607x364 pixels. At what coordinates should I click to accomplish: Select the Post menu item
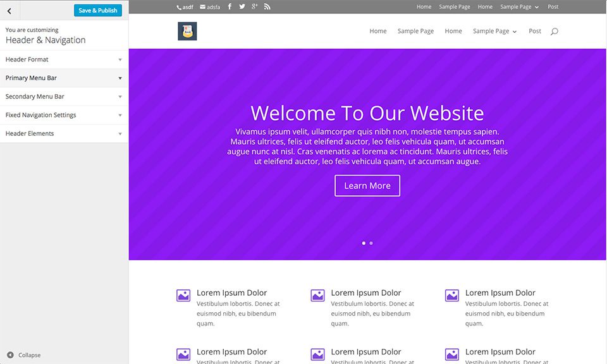[x=534, y=30]
